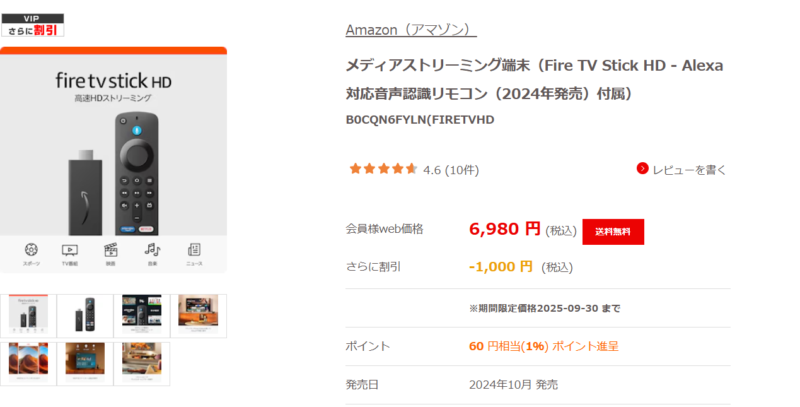This screenshot has width=800, height=407.
Task: Select the last thumbnail in the second row
Action: coord(142,363)
